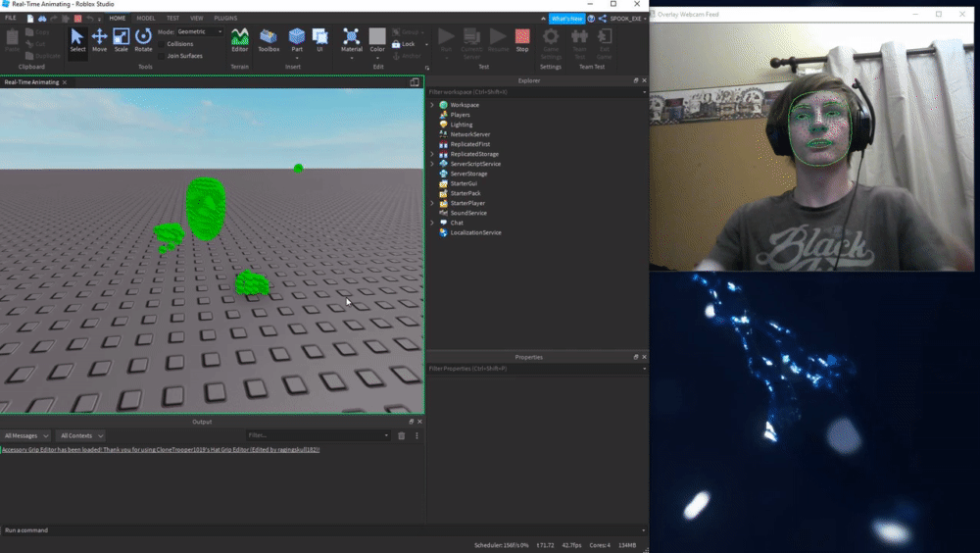Open the Terrain Editor
The height and width of the screenshot is (553, 980).
(x=239, y=40)
